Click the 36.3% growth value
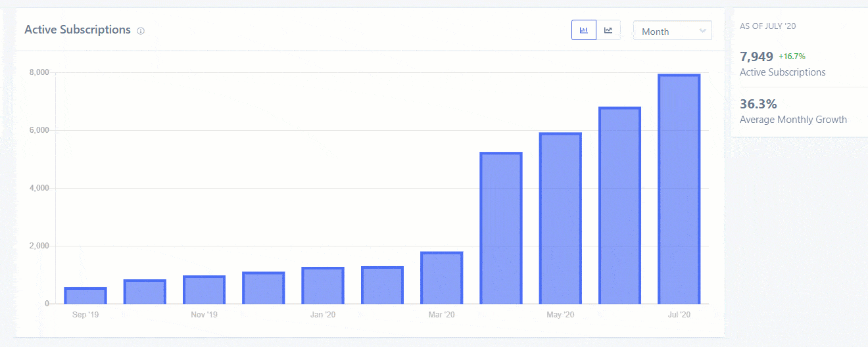This screenshot has height=347, width=868. pos(758,104)
